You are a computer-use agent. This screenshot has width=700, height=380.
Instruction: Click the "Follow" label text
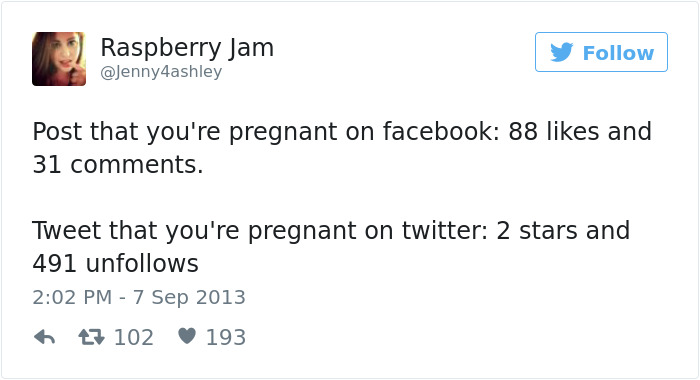618,53
